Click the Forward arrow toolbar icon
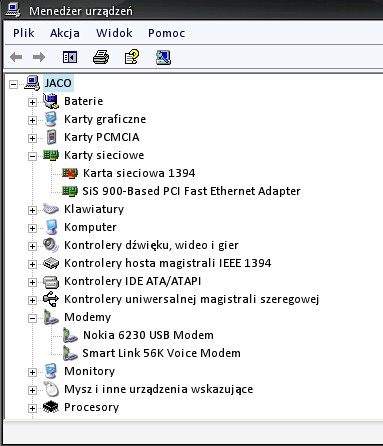Image resolution: width=383 pixels, height=446 pixels. click(39, 57)
